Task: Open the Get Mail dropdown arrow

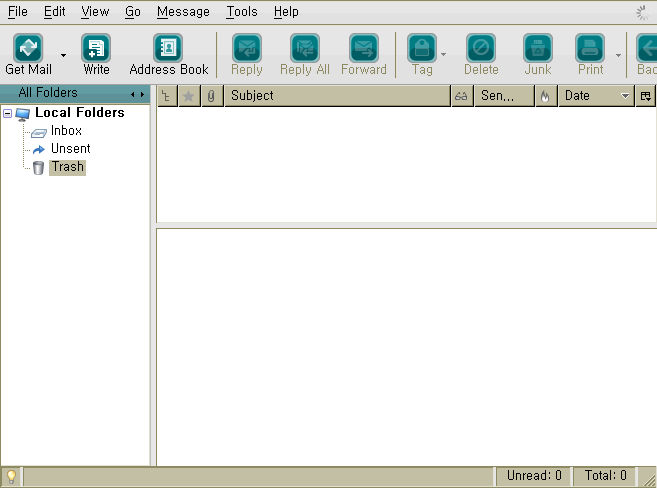Action: pyautogui.click(x=63, y=55)
